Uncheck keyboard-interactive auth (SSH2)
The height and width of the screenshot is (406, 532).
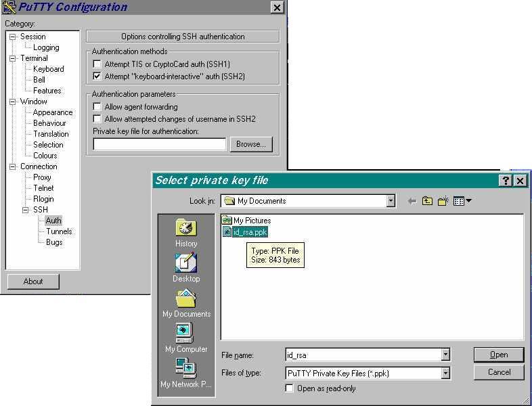coord(97,76)
